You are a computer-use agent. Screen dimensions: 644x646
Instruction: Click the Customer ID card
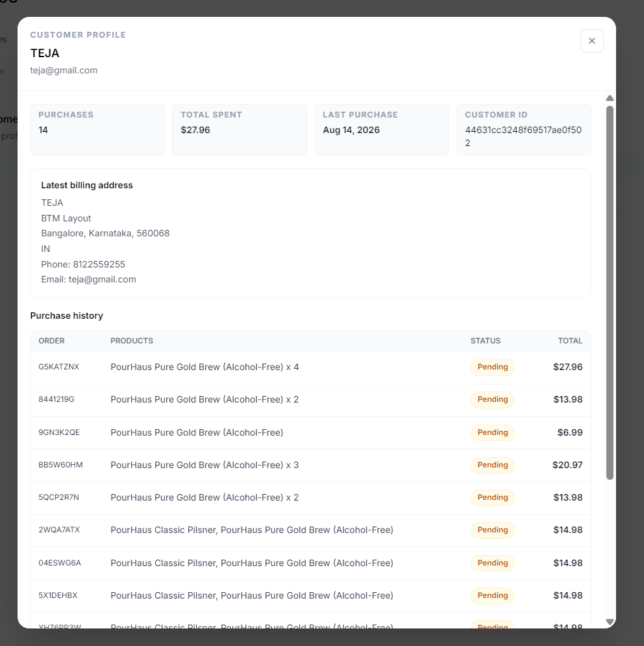coord(523,129)
